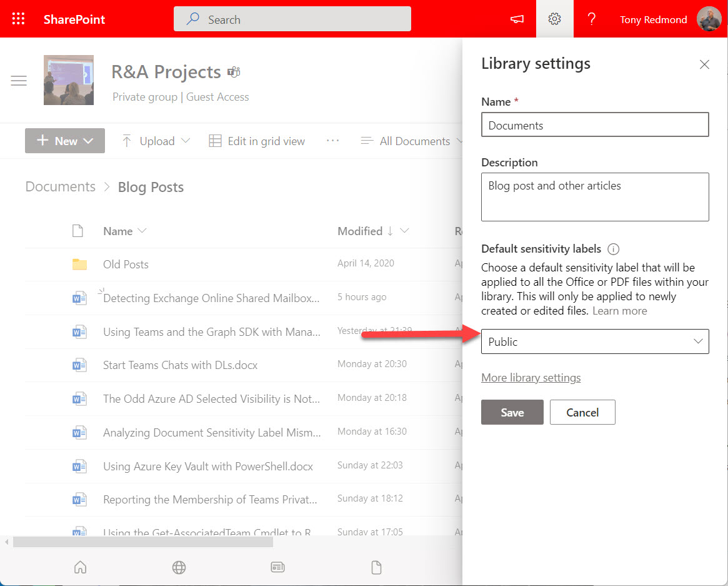Click Word icon for Detecting Exchange Online
The image size is (728, 586).
79,298
